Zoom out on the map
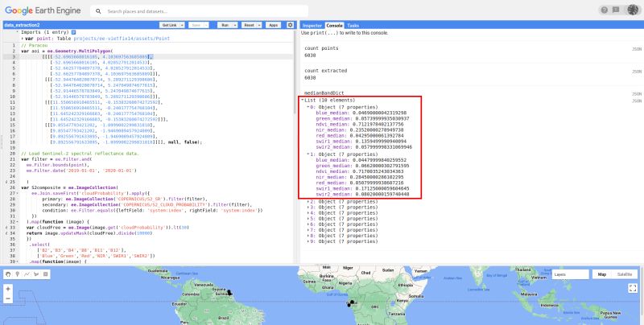This screenshot has height=325, width=644. [8, 298]
